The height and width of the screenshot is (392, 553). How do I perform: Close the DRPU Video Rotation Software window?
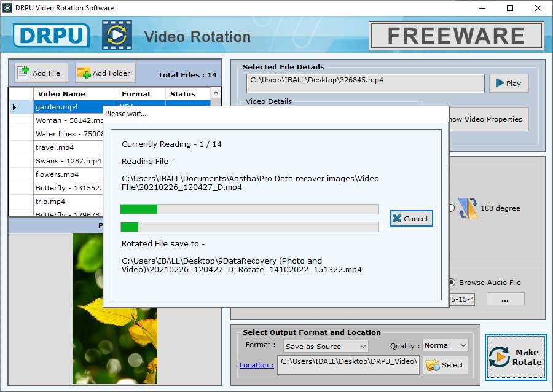click(538, 8)
